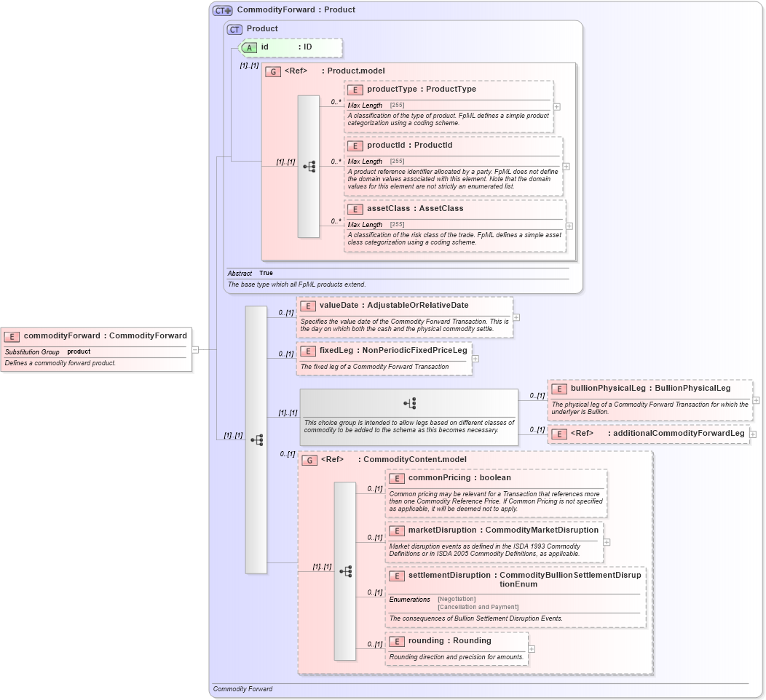The width and height of the screenshot is (766, 700).
Task: Select the additionalCommodityForwardLeg label
Action: pos(679,434)
